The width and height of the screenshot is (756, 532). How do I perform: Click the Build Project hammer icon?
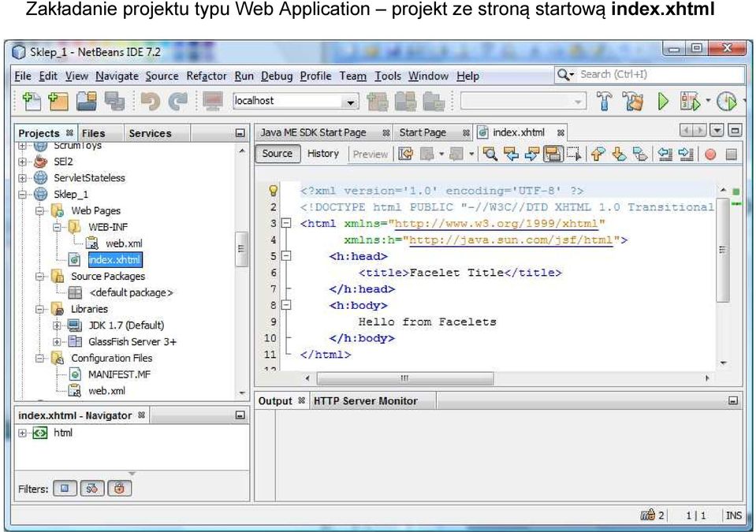(604, 101)
